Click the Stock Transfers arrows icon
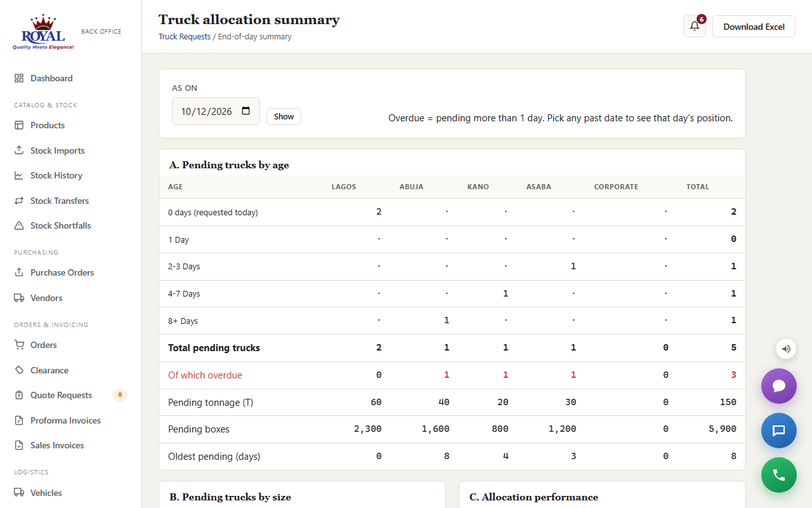The height and width of the screenshot is (508, 812). click(x=19, y=201)
